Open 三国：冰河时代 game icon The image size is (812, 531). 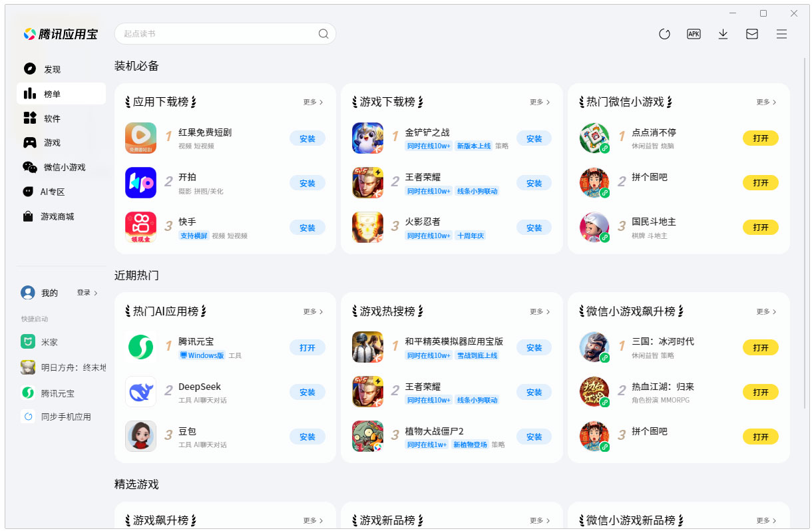pos(594,347)
